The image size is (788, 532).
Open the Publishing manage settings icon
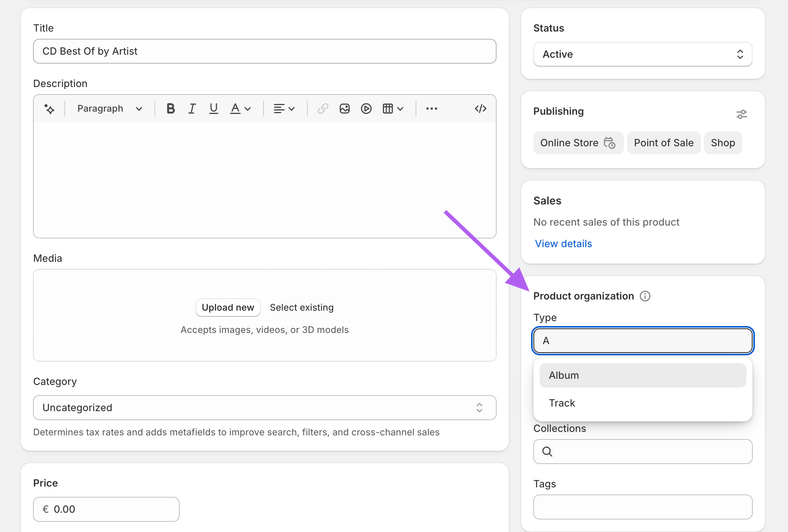741,114
